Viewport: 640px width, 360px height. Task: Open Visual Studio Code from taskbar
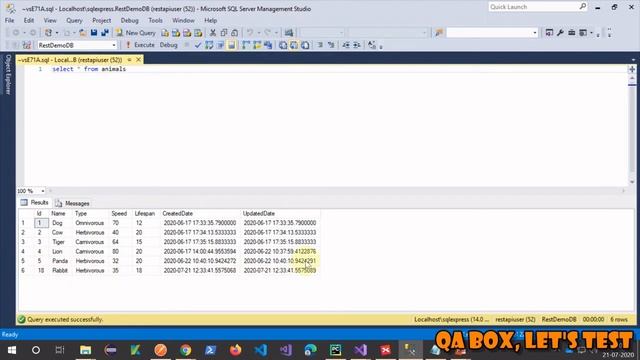click(260, 350)
